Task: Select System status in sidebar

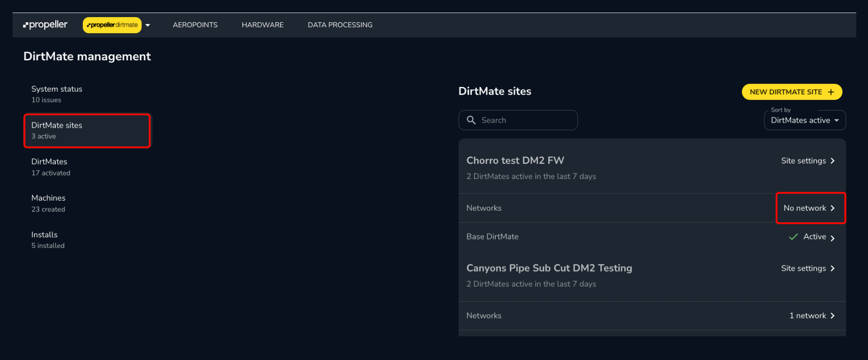Action: 87,94
